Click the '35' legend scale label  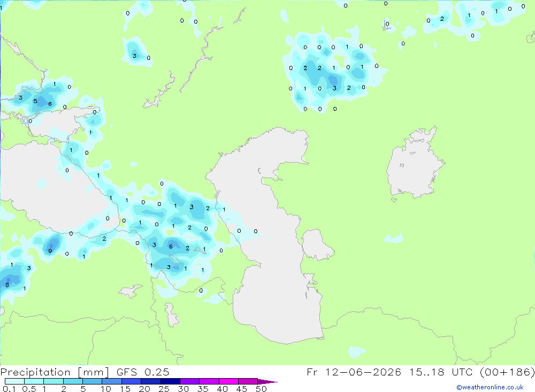203,389
